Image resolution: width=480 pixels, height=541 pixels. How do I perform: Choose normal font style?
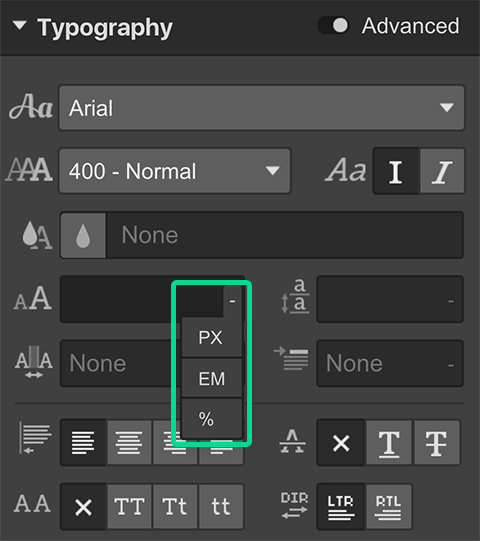tap(396, 171)
